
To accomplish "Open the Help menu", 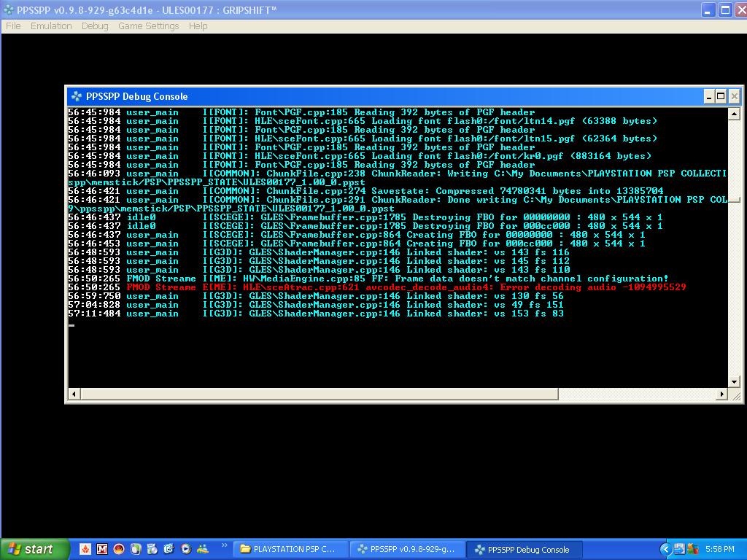I will tap(198, 26).
